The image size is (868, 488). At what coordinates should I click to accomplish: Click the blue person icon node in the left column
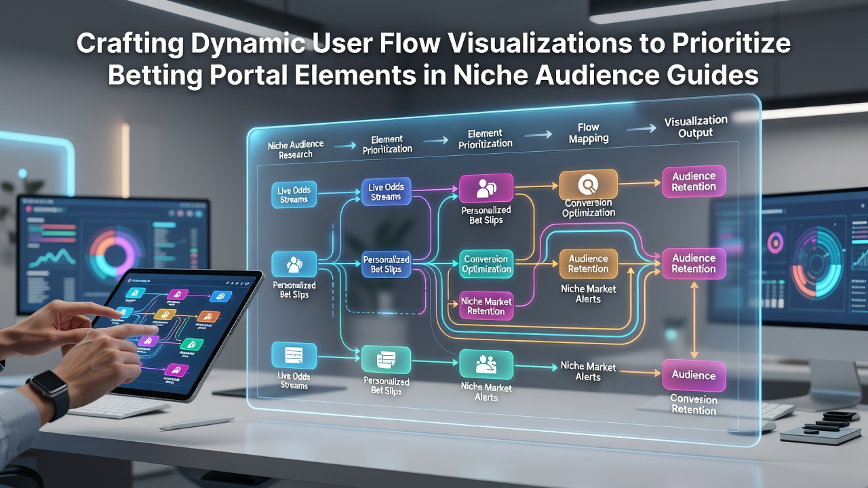point(294,264)
